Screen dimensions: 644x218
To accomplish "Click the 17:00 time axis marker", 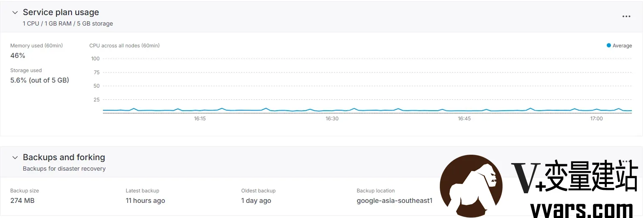I will click(x=596, y=119).
